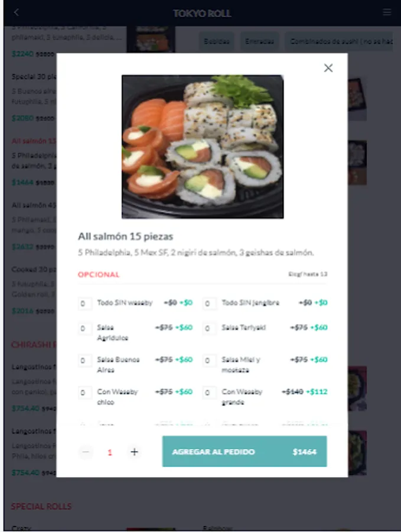Increase quantity with the plus button
This screenshot has width=401, height=532.
click(134, 452)
